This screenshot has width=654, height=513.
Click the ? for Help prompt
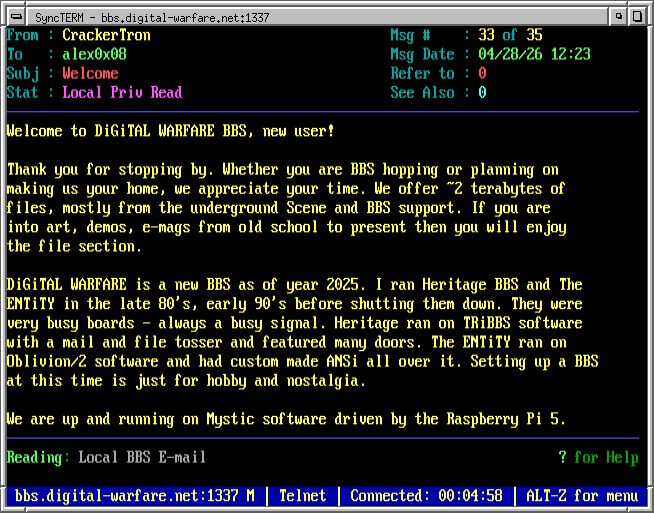click(x=599, y=458)
